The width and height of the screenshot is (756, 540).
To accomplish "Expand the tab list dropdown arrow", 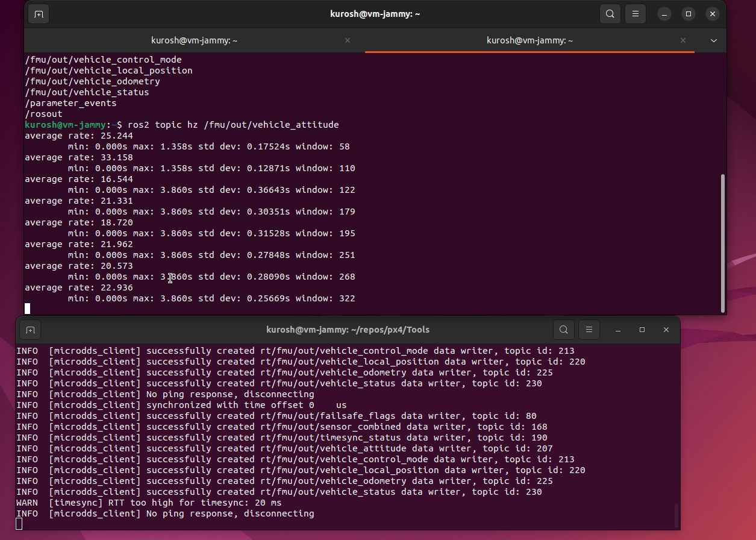I will click(714, 40).
